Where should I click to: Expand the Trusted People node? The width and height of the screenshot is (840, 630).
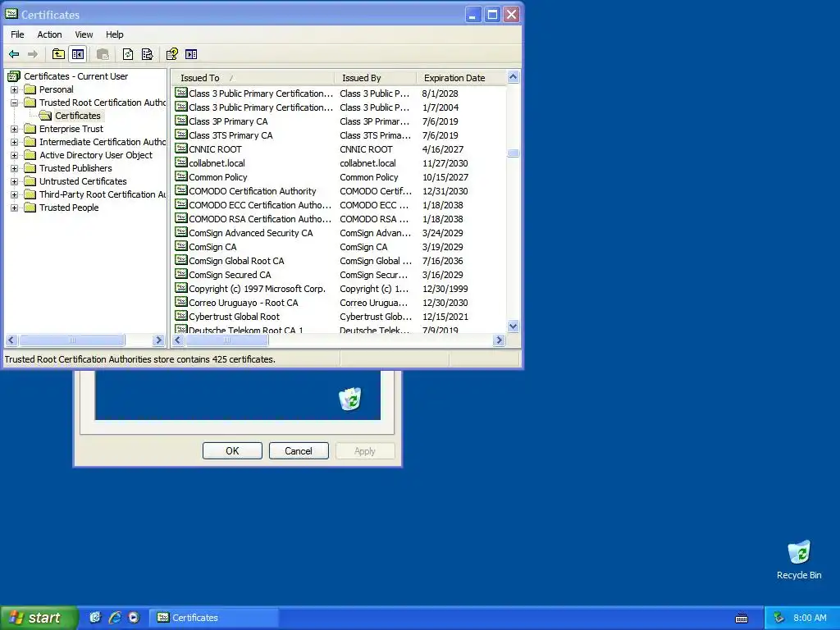pos(15,208)
